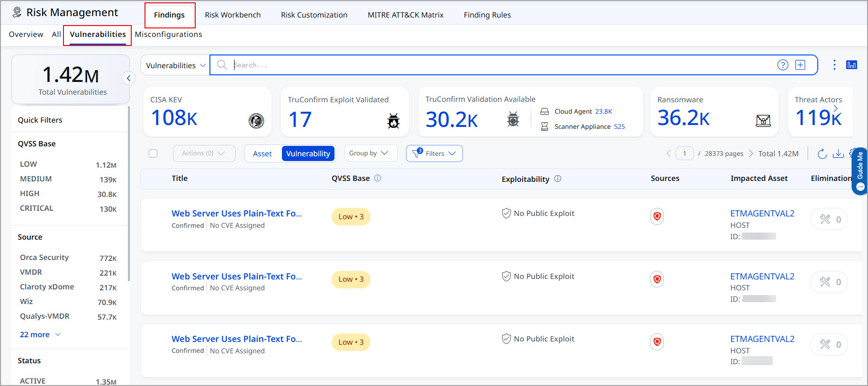
Task: Show next summary cards with the arrow
Action: coord(836,108)
